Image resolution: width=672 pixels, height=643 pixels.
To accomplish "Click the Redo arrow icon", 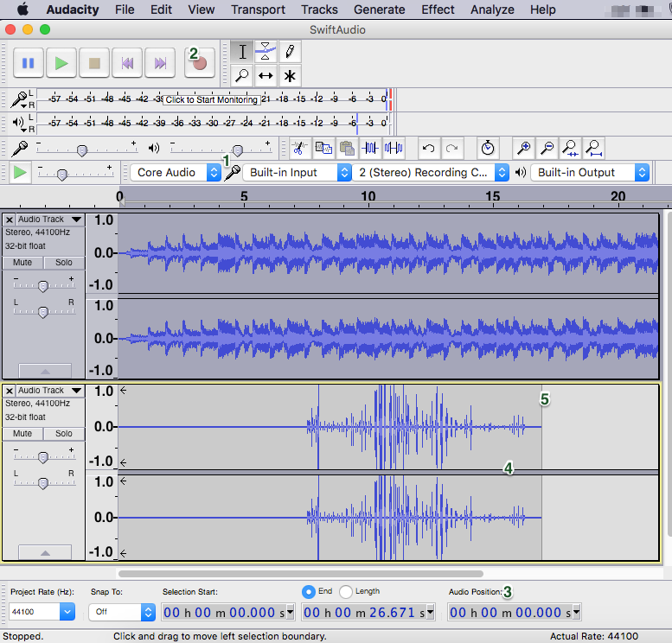I will tap(451, 149).
